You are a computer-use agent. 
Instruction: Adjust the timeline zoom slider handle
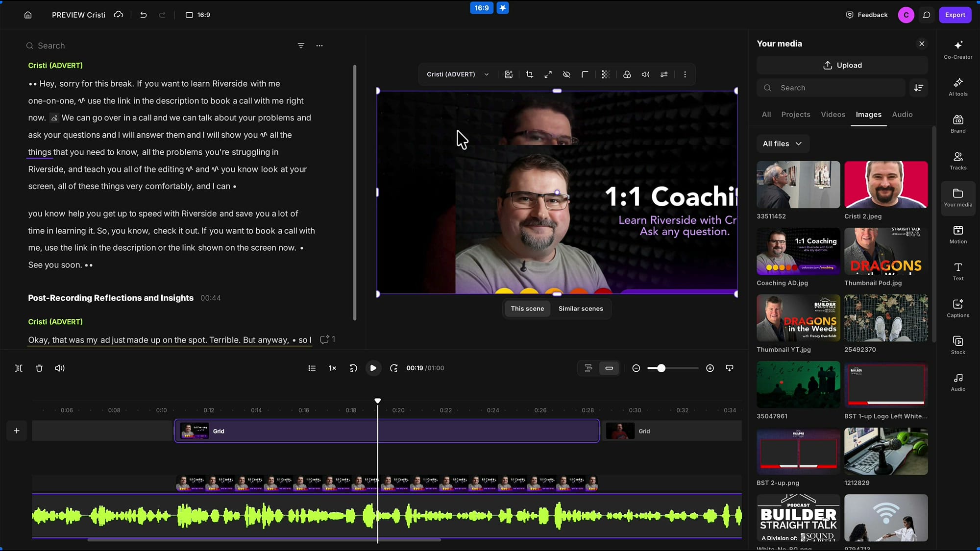tap(661, 368)
